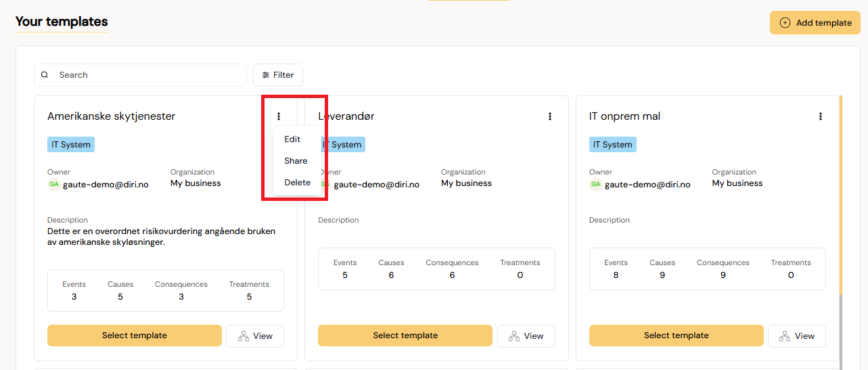The width and height of the screenshot is (868, 370).
Task: Select template for Amerikanske skytjenester
Action: click(x=135, y=336)
